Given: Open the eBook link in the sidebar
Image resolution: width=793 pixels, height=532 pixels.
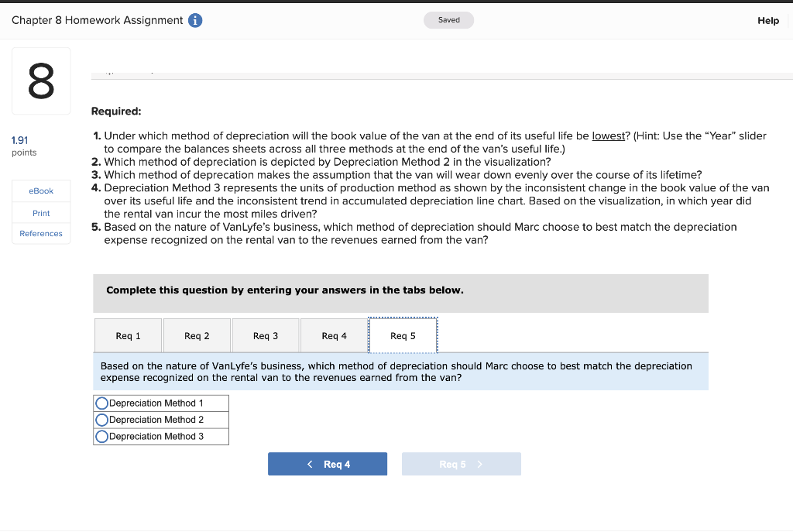Looking at the screenshot, I should [40, 190].
